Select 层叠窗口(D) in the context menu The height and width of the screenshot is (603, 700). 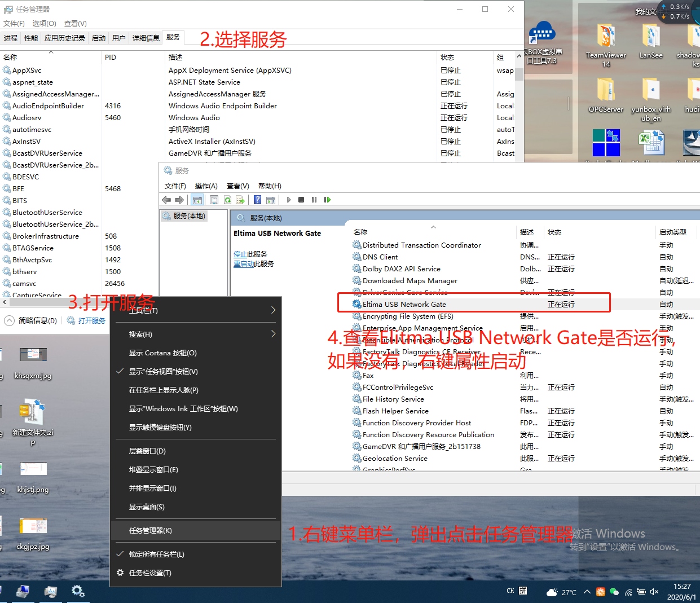pos(195,451)
